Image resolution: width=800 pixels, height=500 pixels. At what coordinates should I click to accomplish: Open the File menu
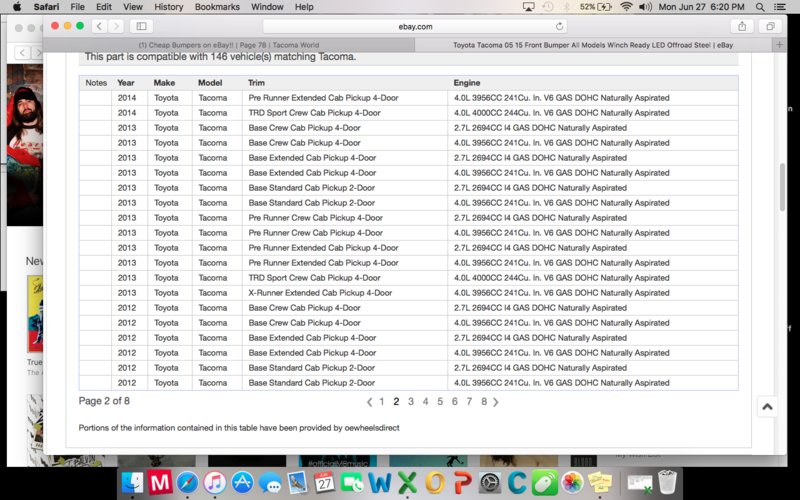78,7
